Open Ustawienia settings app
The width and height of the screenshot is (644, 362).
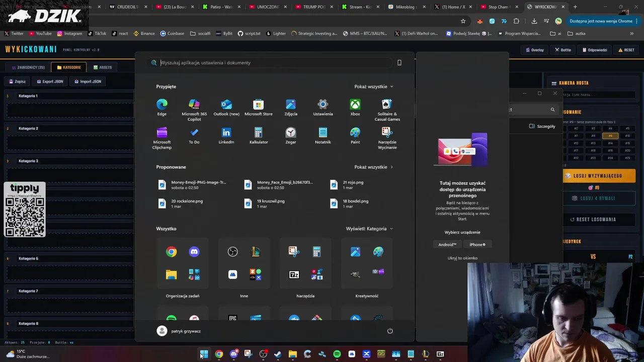point(323,107)
